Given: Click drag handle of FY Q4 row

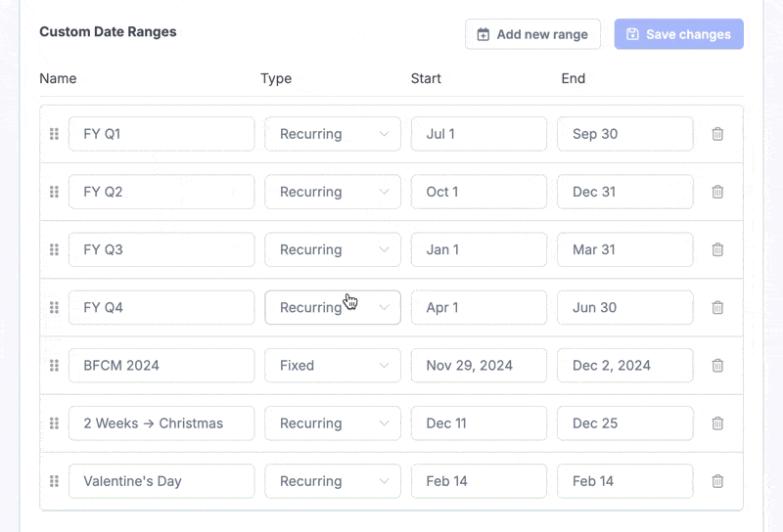Looking at the screenshot, I should 54,307.
